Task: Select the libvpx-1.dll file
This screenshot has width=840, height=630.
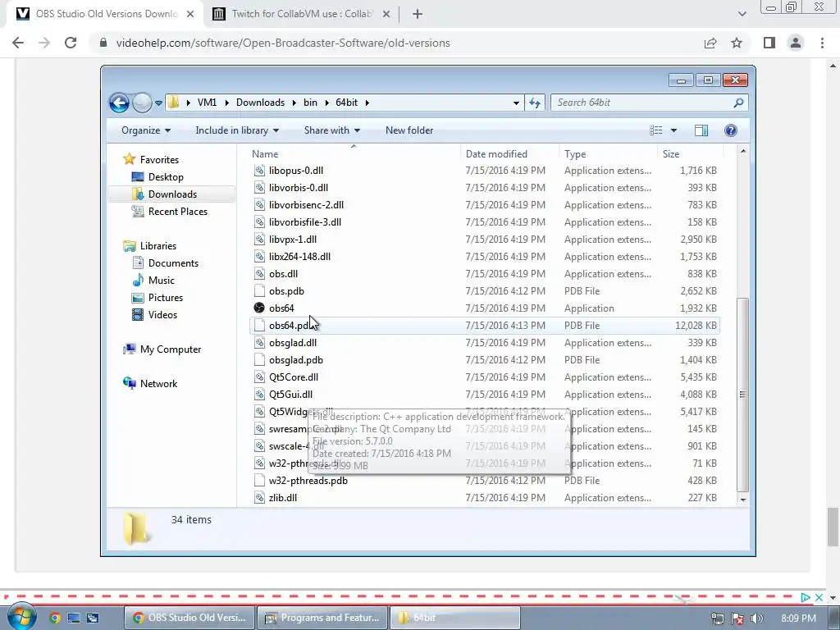Action: 293,240
